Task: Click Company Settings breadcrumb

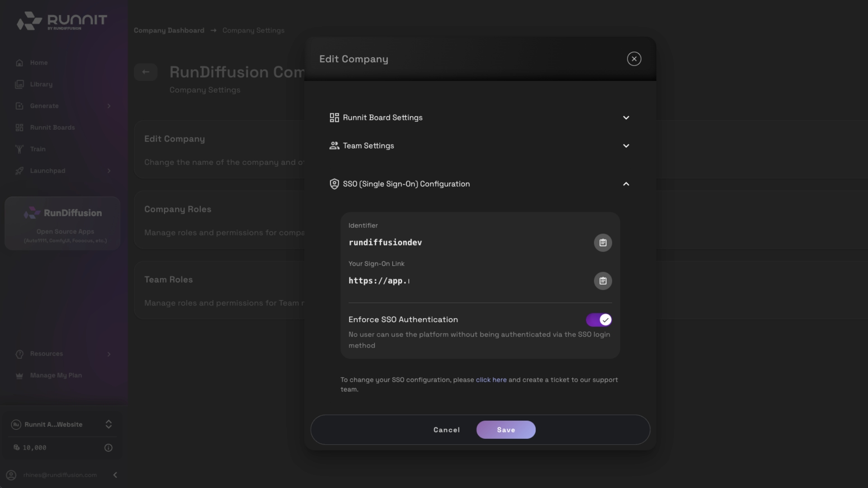Action: pos(253,31)
